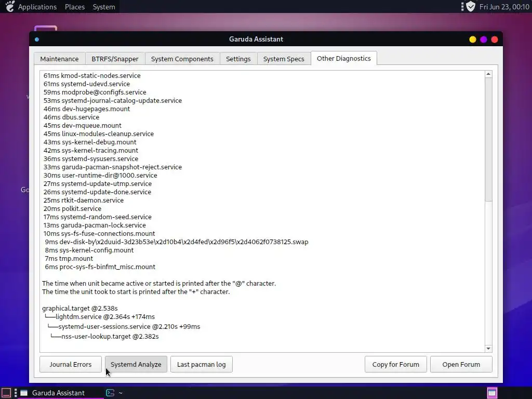Click the scrollbar up arrow
The height and width of the screenshot is (399, 532).
click(x=488, y=74)
